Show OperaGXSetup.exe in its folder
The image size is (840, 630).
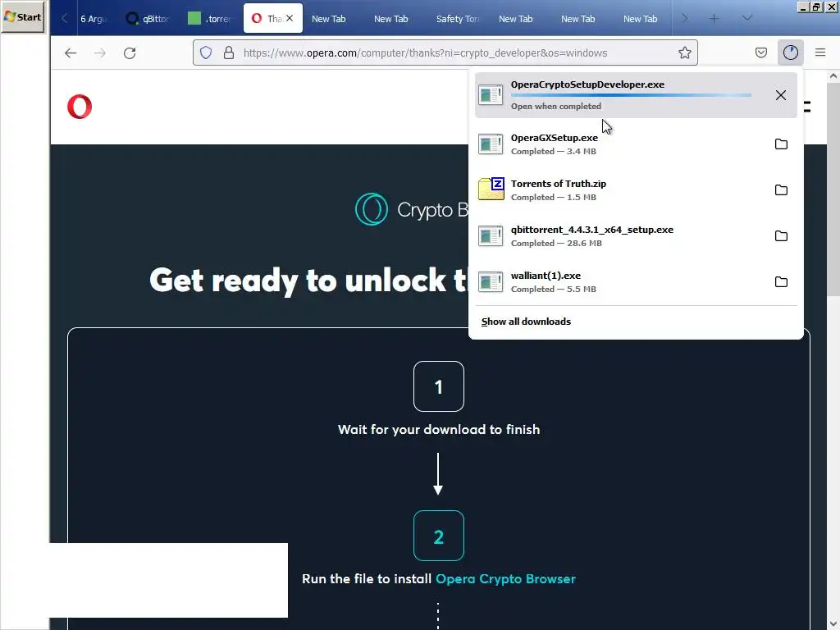(781, 144)
